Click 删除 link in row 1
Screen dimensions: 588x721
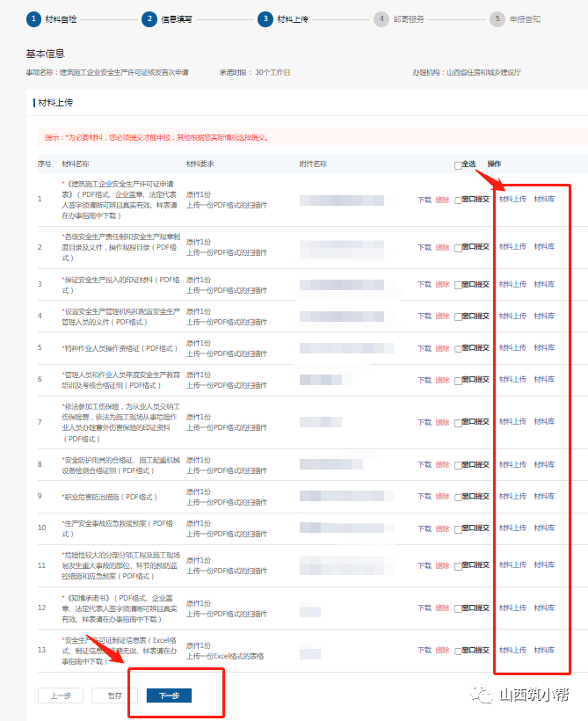[442, 200]
